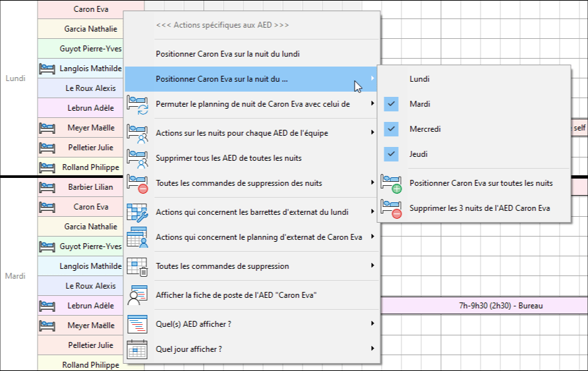The height and width of the screenshot is (371, 588).
Task: Click the planning d'externat calendar-person icon
Action: tap(137, 237)
